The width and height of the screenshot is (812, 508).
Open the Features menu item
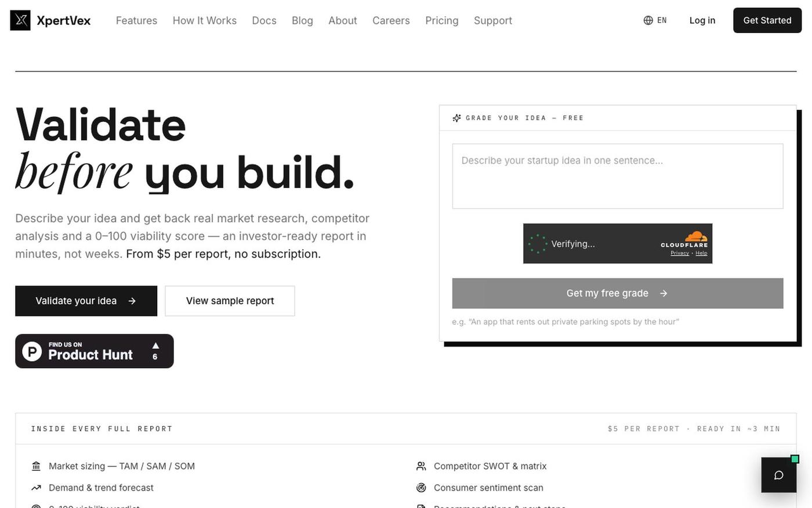[x=136, y=20]
